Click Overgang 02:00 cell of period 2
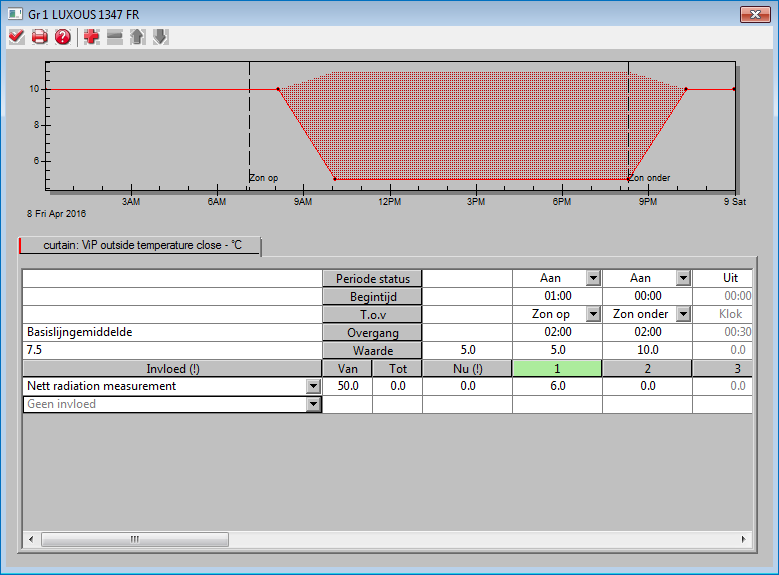This screenshot has height=575, width=779. (x=647, y=332)
